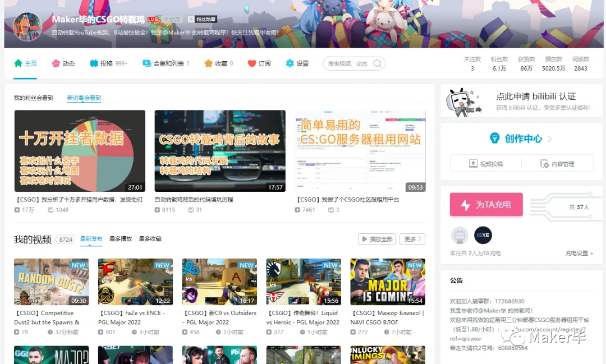Screen dimensions: 606x364
Task: Open the 创作中心 link
Action: click(x=524, y=139)
